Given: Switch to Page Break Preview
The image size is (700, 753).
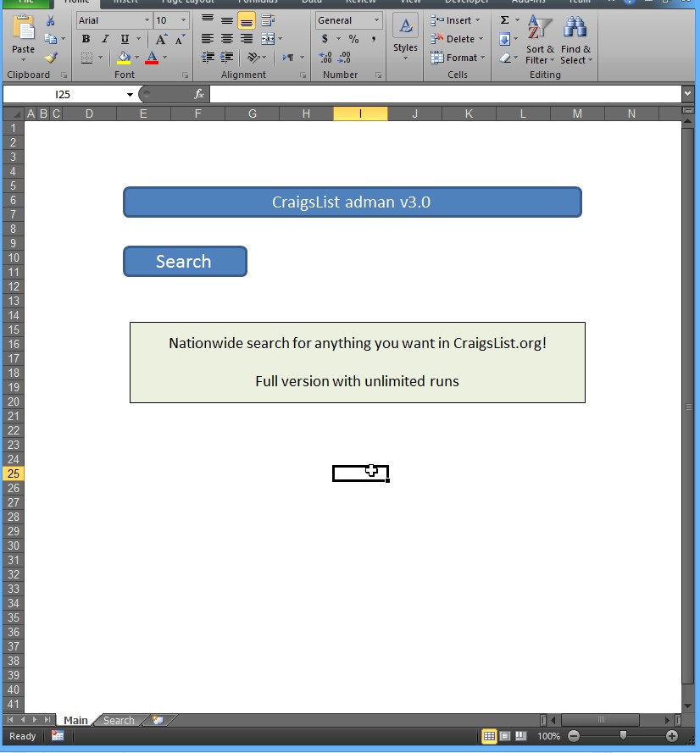Looking at the screenshot, I should [x=521, y=736].
